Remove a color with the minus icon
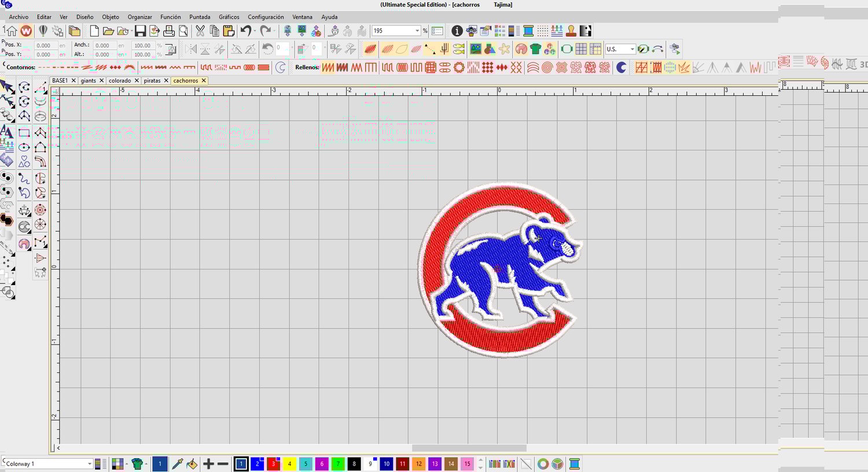868x472 pixels. tap(223, 464)
